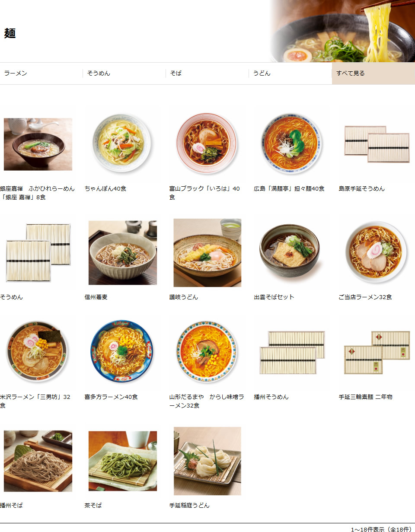Image resolution: width=415 pixels, height=532 pixels.
Task: Click the すべて見る tab
Action: pyautogui.click(x=373, y=73)
